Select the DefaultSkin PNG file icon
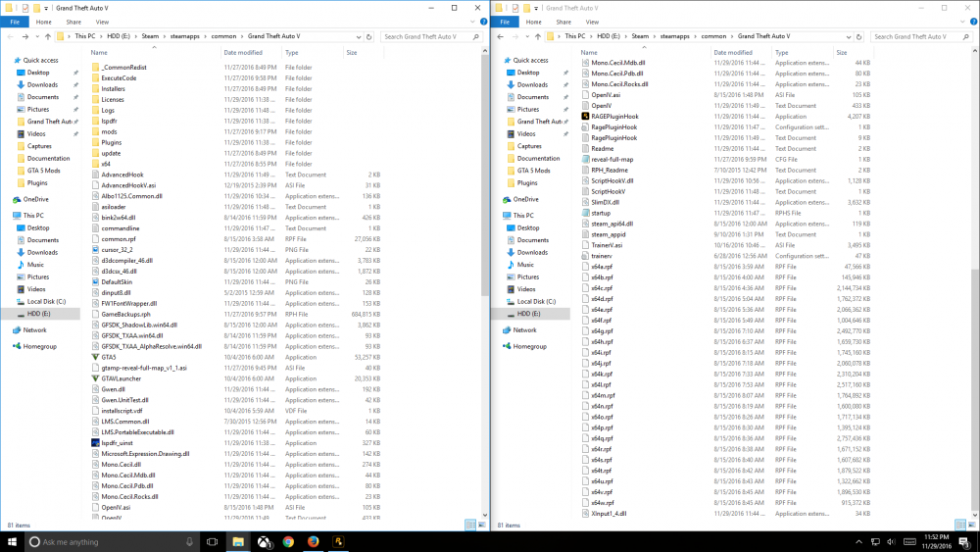Screen dimensions: 980x552 (96, 282)
